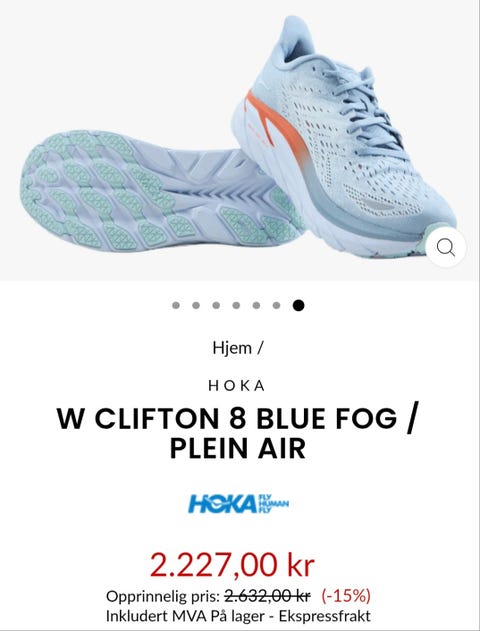Select the fifth carousel dot
This screenshot has width=480, height=631.
[x=256, y=305]
